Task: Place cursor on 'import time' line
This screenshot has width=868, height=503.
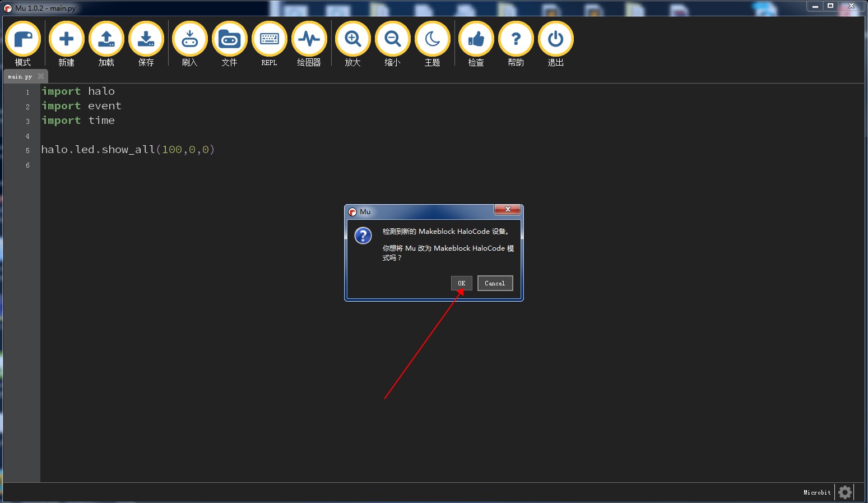Action: (x=78, y=121)
